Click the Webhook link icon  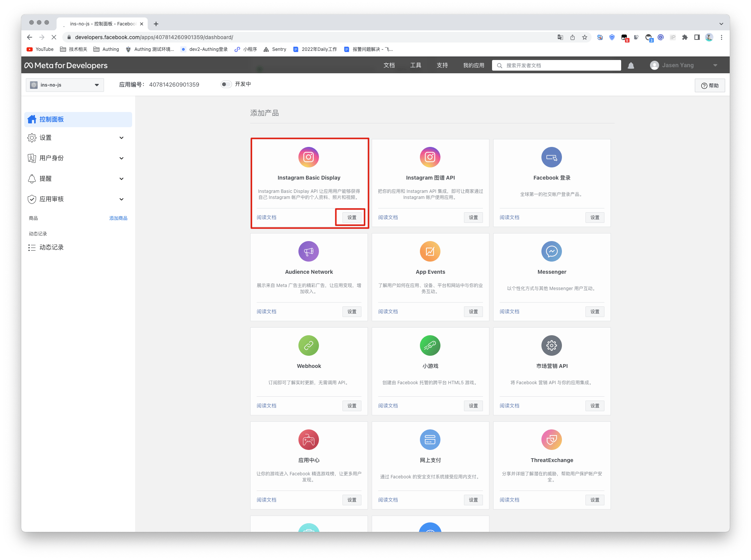[308, 345]
